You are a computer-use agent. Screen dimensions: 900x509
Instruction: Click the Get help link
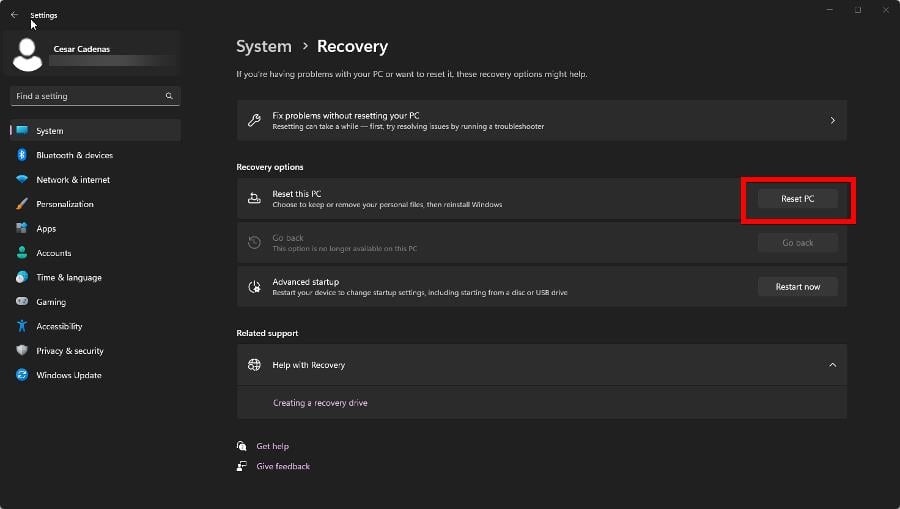(273, 446)
